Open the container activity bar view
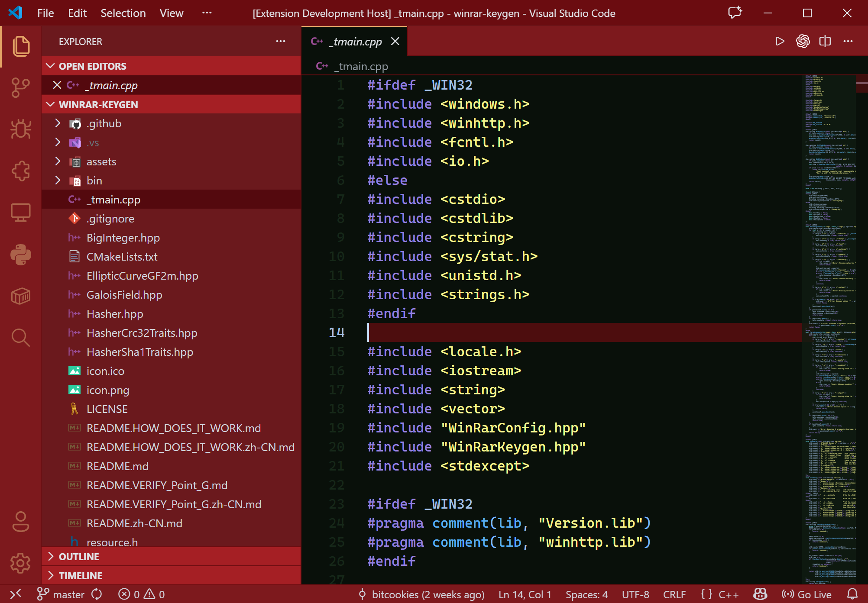 (21, 296)
